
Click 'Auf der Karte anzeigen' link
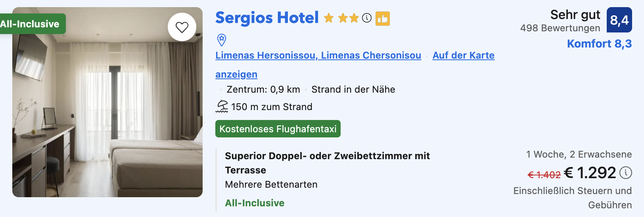464,55
